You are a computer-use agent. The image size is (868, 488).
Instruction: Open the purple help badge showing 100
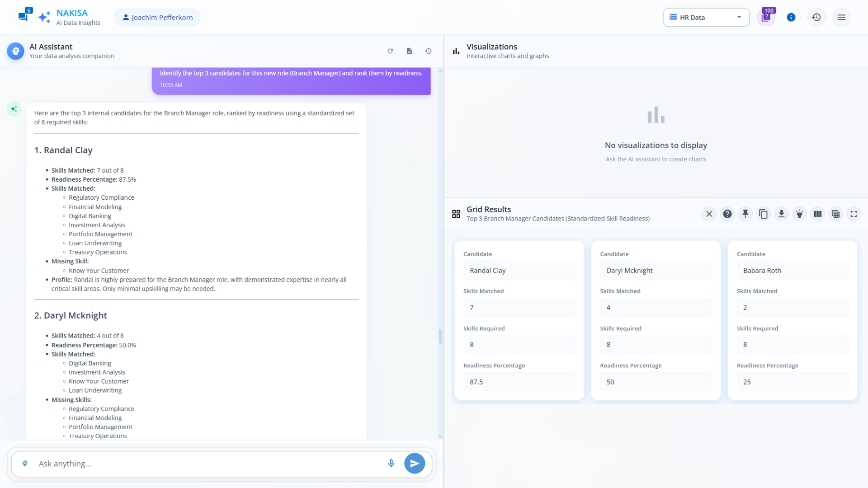tap(766, 17)
